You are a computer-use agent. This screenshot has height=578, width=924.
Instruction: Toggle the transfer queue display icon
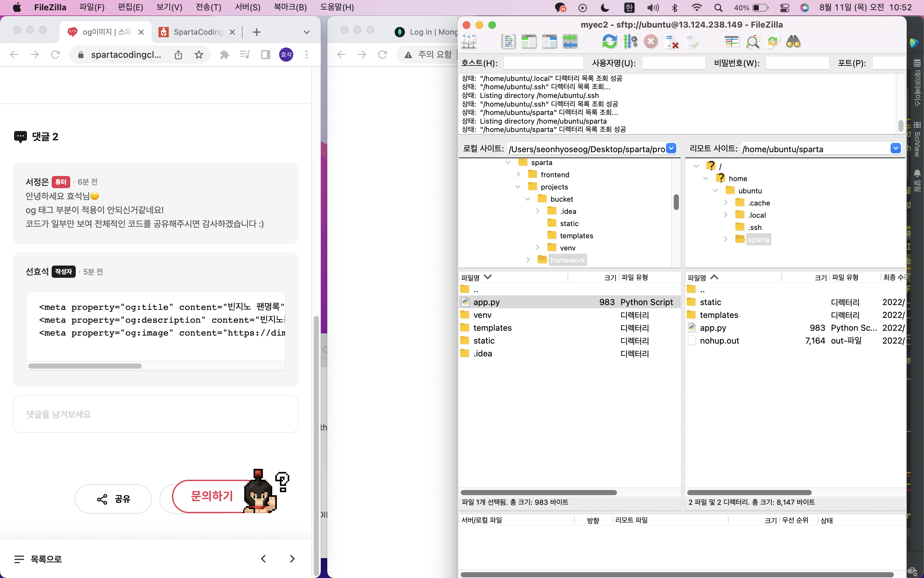click(570, 42)
